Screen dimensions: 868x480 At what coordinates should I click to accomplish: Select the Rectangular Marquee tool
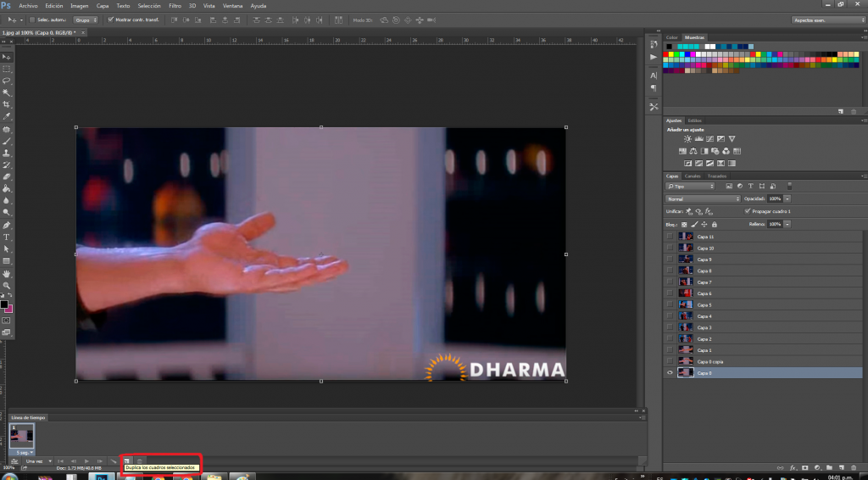click(x=7, y=69)
